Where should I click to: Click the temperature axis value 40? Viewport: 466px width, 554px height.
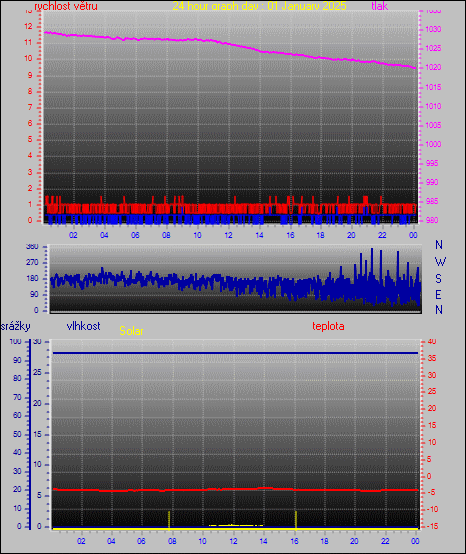(x=432, y=342)
